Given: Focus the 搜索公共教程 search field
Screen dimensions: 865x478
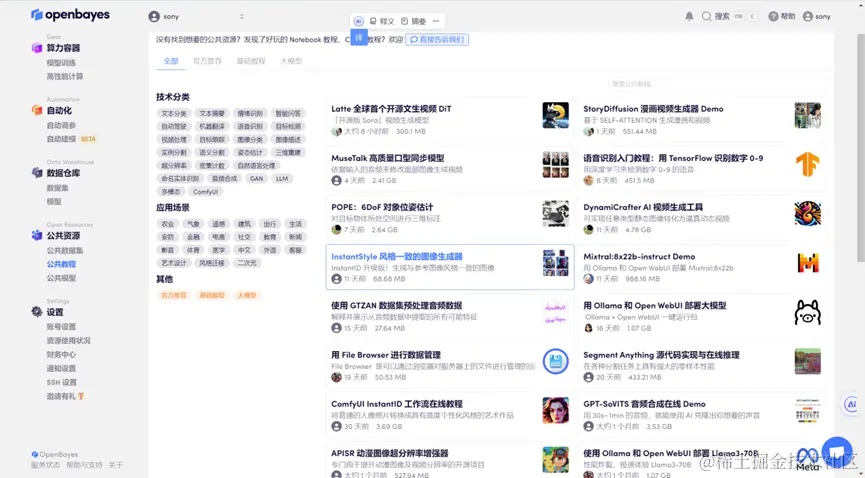Looking at the screenshot, I should click(717, 84).
